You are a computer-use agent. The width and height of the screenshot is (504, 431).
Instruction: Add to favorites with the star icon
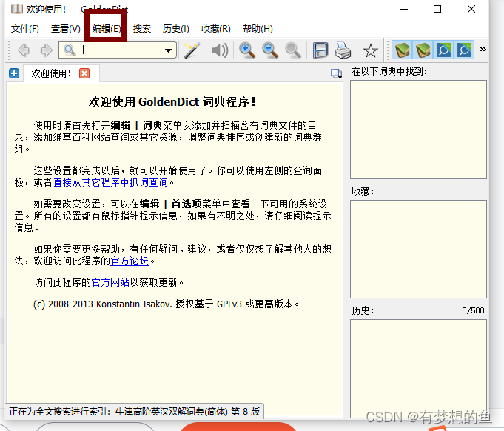(370, 50)
